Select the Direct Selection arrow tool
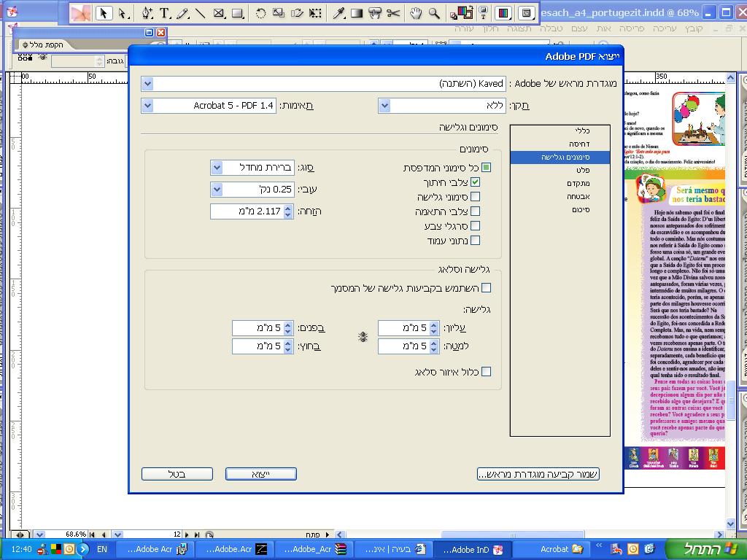The image size is (747, 560). [123, 13]
